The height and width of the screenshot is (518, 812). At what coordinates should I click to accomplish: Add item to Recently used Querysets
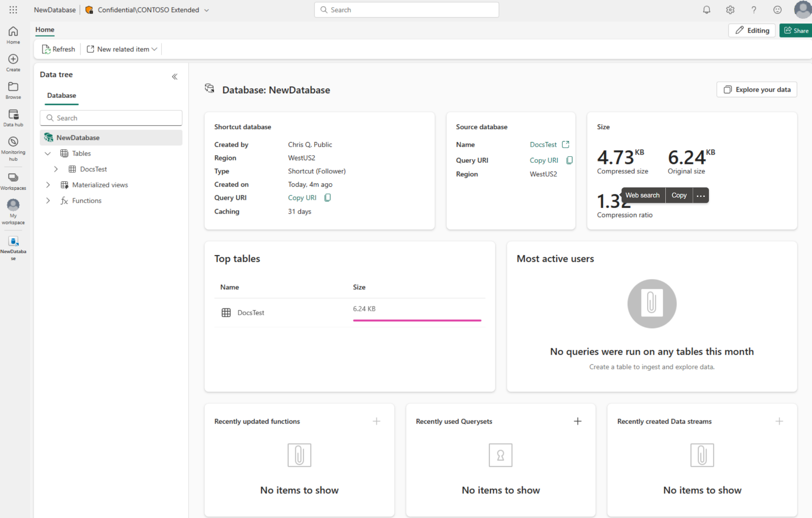pos(578,421)
